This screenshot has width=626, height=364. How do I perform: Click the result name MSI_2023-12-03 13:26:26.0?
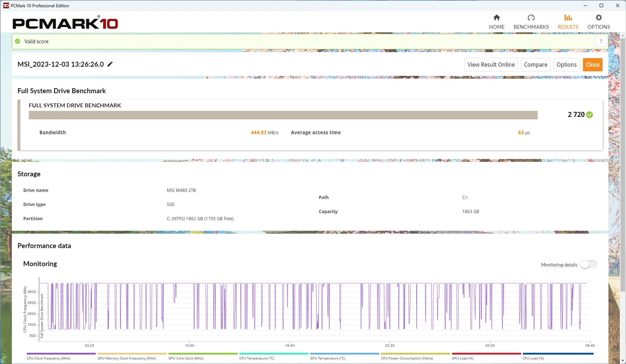click(x=61, y=64)
